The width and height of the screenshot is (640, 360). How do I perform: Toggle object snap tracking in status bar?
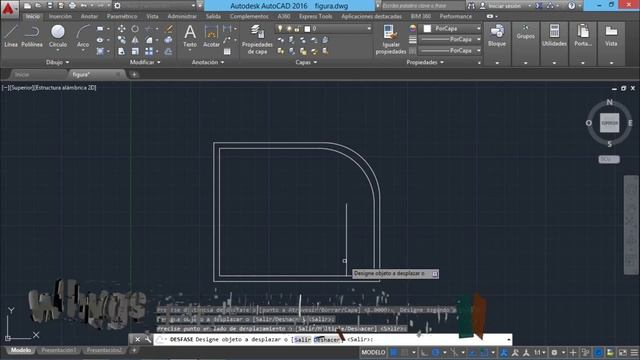click(473, 352)
